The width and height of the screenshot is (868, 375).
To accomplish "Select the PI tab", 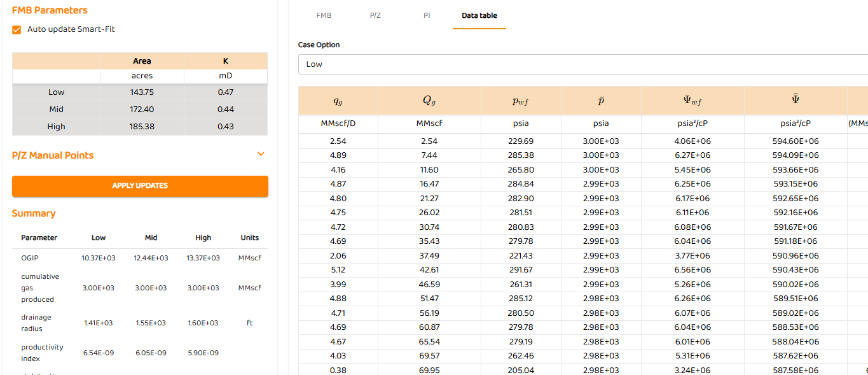I will tap(427, 15).
